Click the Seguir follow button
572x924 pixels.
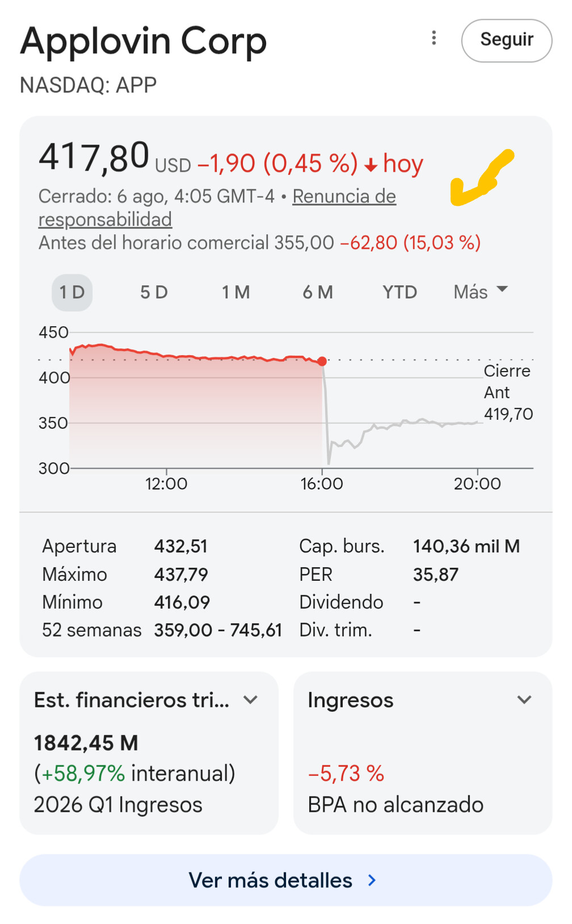click(507, 40)
